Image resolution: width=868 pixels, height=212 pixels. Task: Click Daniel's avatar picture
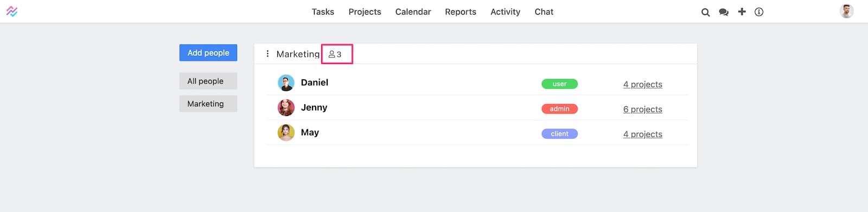pos(286,83)
